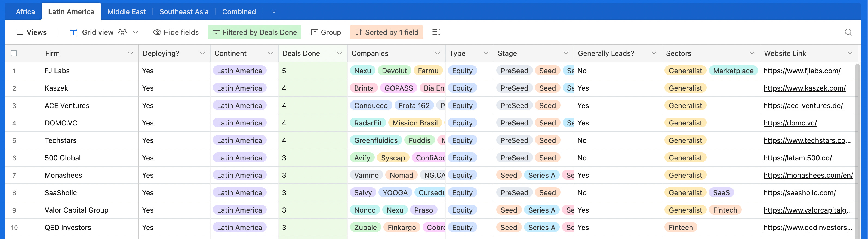The height and width of the screenshot is (239, 868).
Task: Click the Mission Brasil company tag
Action: click(415, 123)
